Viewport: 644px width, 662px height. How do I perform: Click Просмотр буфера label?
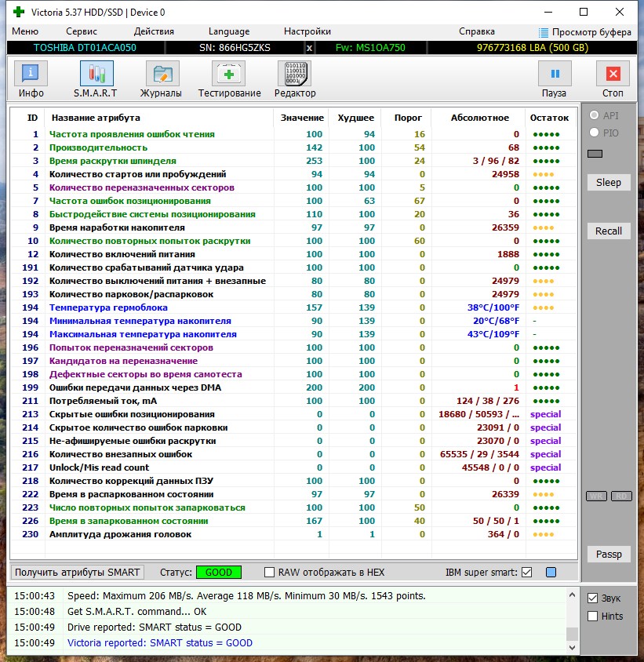click(591, 32)
